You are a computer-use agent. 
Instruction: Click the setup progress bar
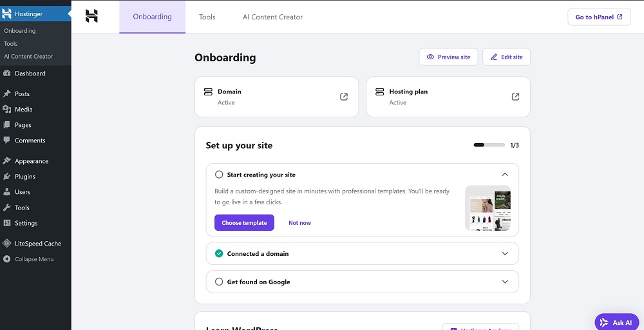(x=489, y=145)
